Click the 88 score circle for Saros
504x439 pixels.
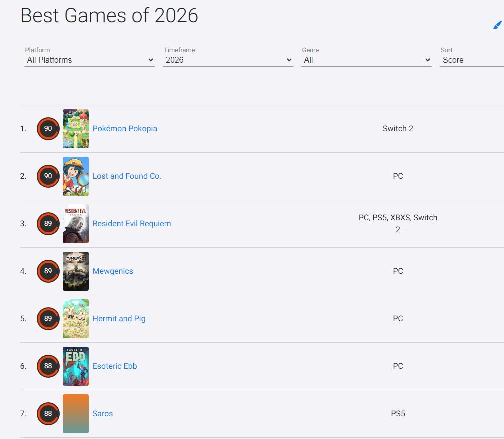(48, 413)
